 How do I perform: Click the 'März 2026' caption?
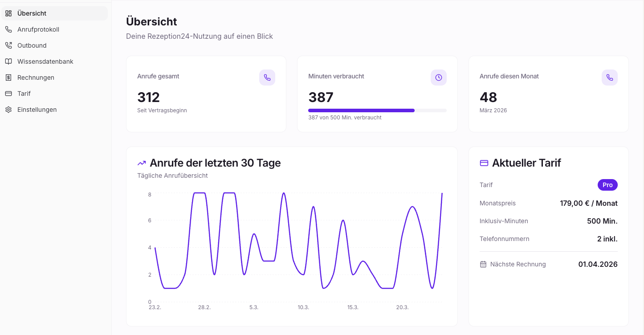tap(493, 110)
